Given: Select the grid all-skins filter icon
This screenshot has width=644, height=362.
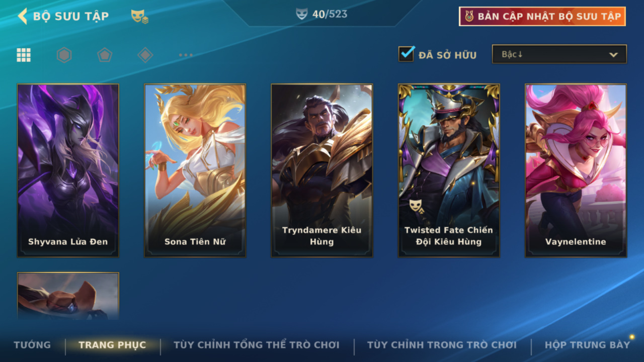Looking at the screenshot, I should [x=24, y=55].
